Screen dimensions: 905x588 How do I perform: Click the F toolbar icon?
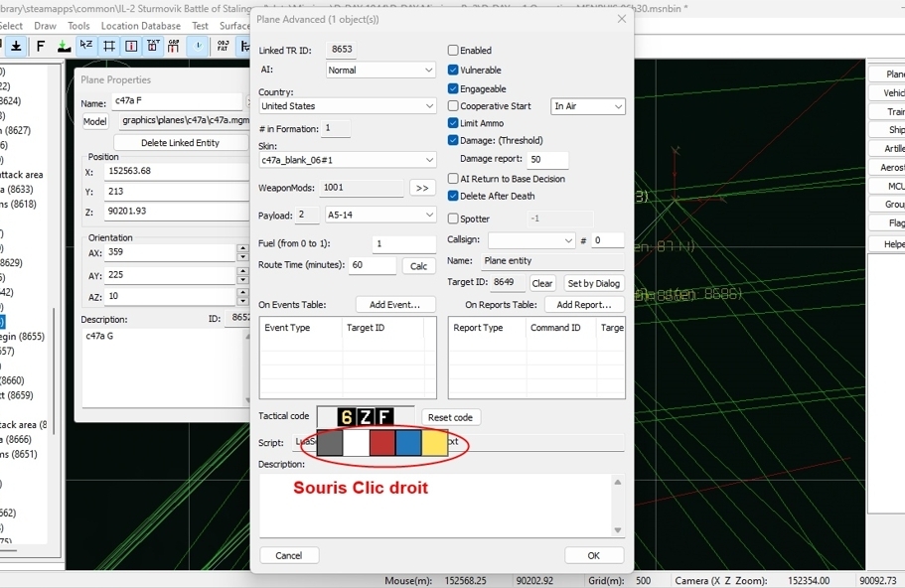coord(41,46)
